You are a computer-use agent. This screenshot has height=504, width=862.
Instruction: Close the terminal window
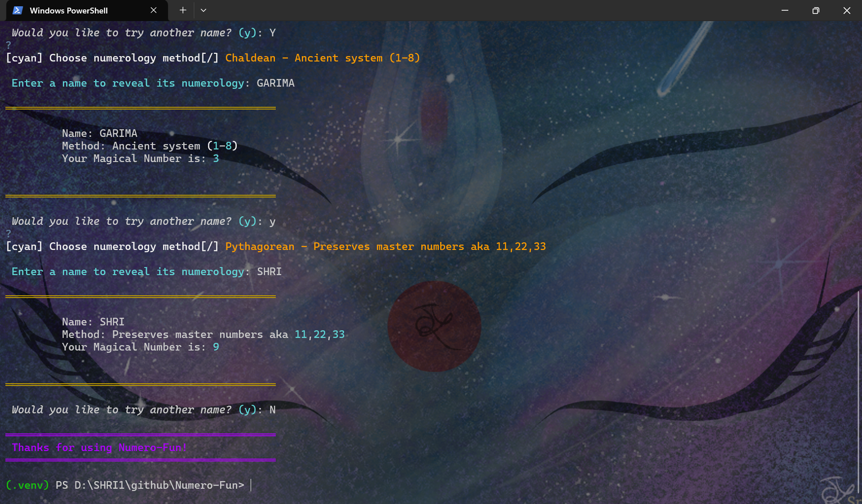pyautogui.click(x=847, y=10)
